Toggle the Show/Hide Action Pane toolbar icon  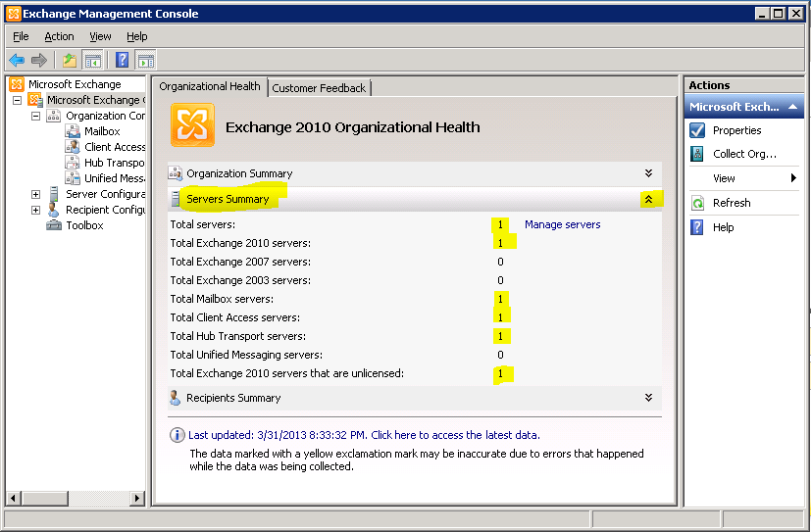[146, 60]
